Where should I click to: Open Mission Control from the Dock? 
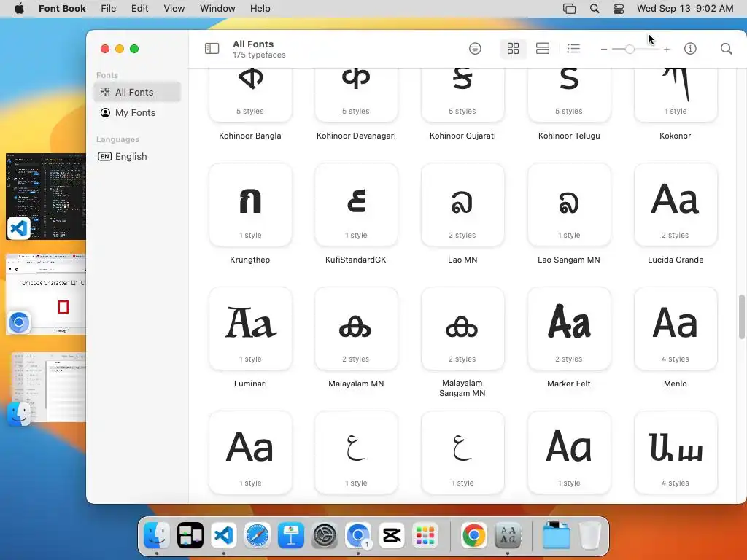pyautogui.click(x=190, y=535)
